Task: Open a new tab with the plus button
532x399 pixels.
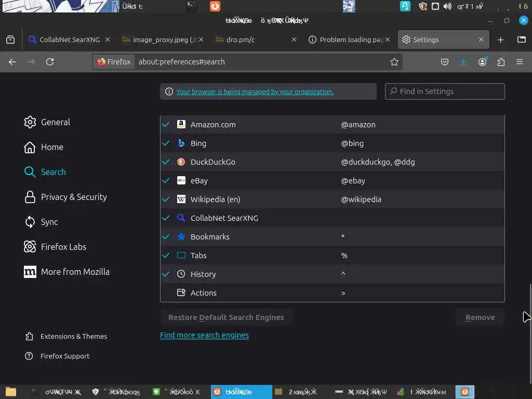Action: tap(500, 39)
